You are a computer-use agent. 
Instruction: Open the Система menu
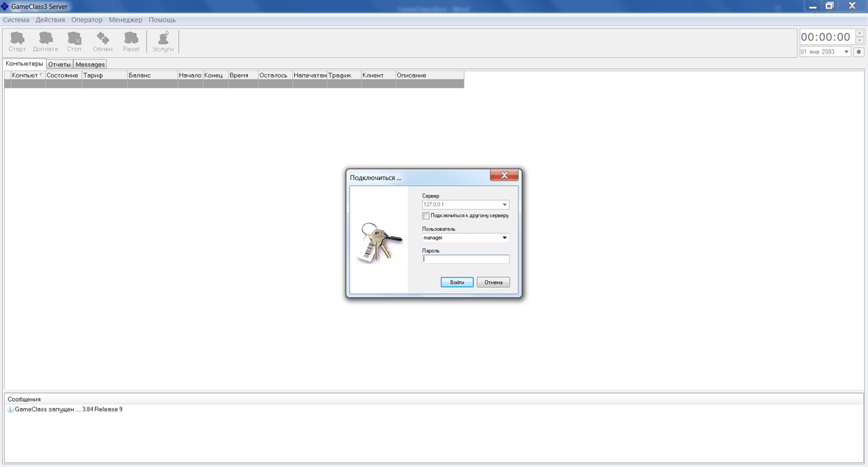16,20
